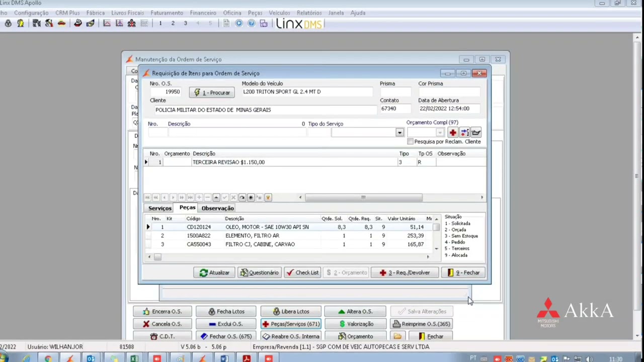
Task: Click the Descrição input field
Action: (x=237, y=133)
